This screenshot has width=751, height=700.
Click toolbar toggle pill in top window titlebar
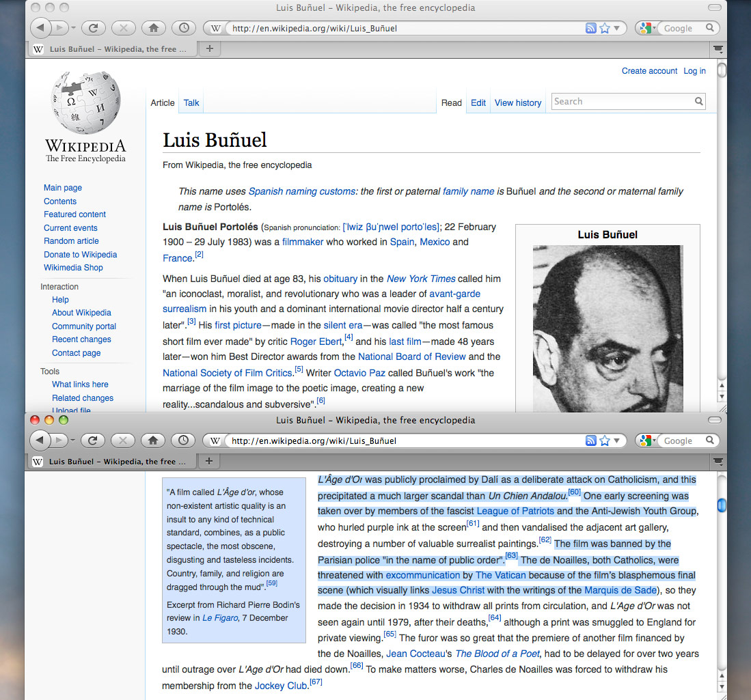point(714,8)
